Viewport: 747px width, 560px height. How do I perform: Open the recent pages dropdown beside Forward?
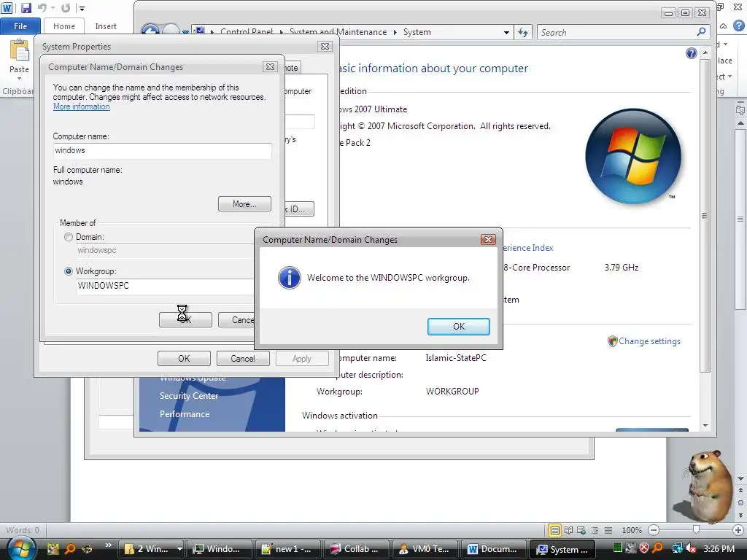[x=185, y=32]
